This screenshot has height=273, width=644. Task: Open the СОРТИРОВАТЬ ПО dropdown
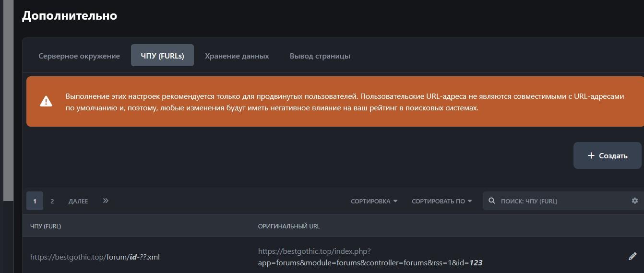click(x=441, y=201)
